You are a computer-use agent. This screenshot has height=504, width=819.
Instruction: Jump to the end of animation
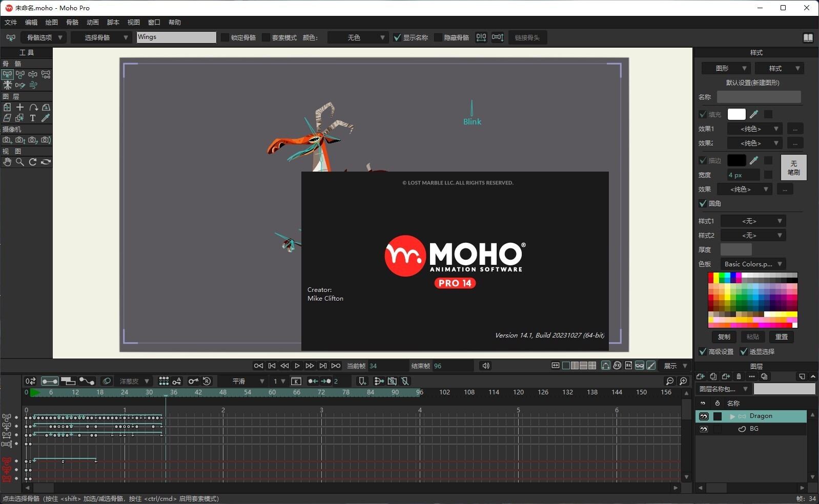point(336,366)
